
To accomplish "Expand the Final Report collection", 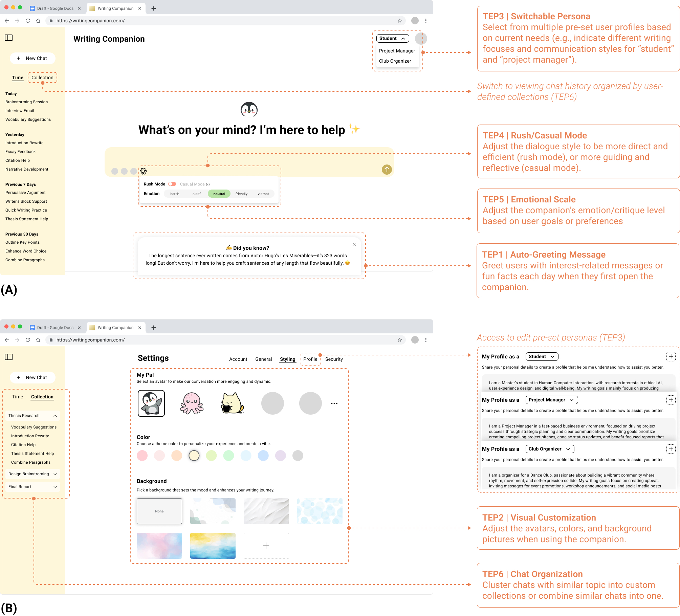I will pos(55,487).
